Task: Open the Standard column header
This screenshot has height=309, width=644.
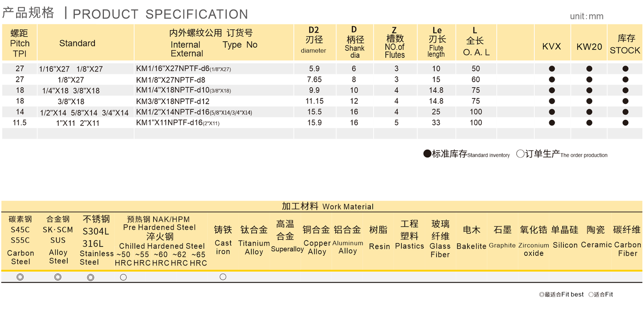Action: (x=77, y=43)
